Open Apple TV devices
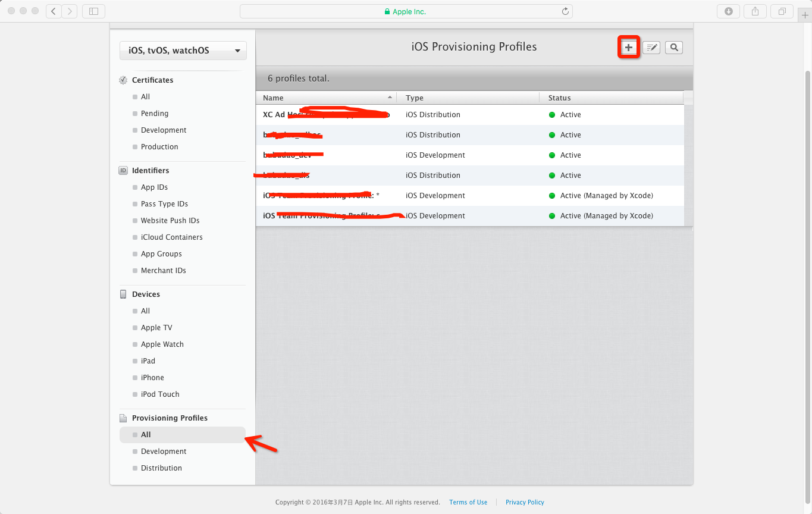Screen dimensions: 812x514 click(x=156, y=328)
